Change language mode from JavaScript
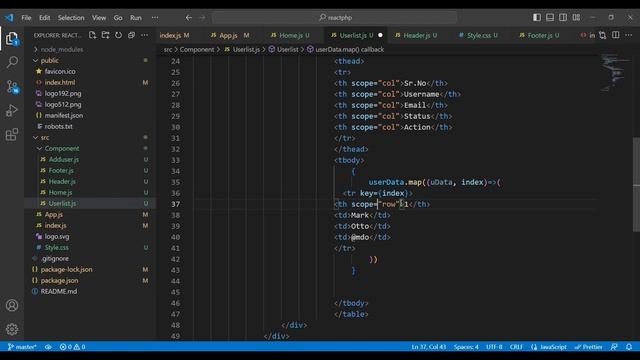Image resolution: width=640 pixels, height=360 pixels. point(549,347)
